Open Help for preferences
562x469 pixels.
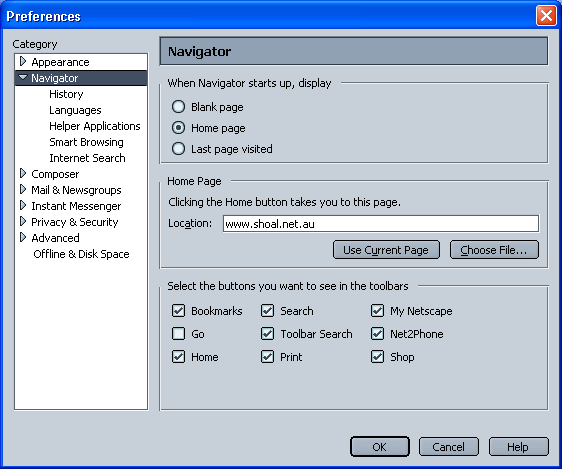[x=518, y=447]
